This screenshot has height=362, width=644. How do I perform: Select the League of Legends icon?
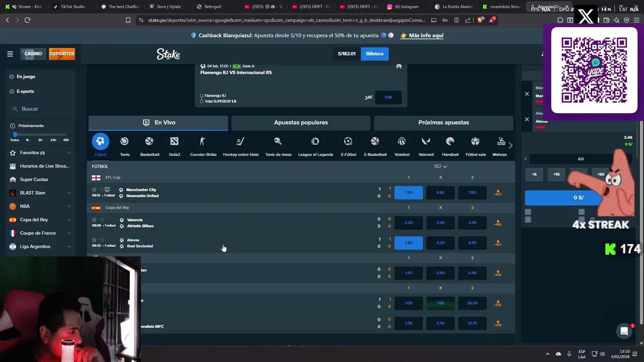(x=315, y=142)
